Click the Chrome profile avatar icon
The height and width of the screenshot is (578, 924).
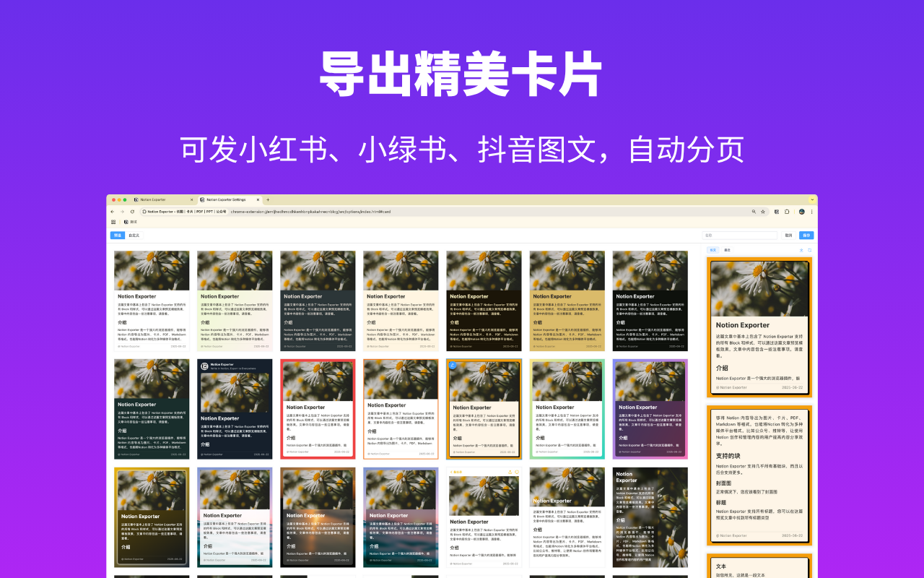[x=801, y=212]
